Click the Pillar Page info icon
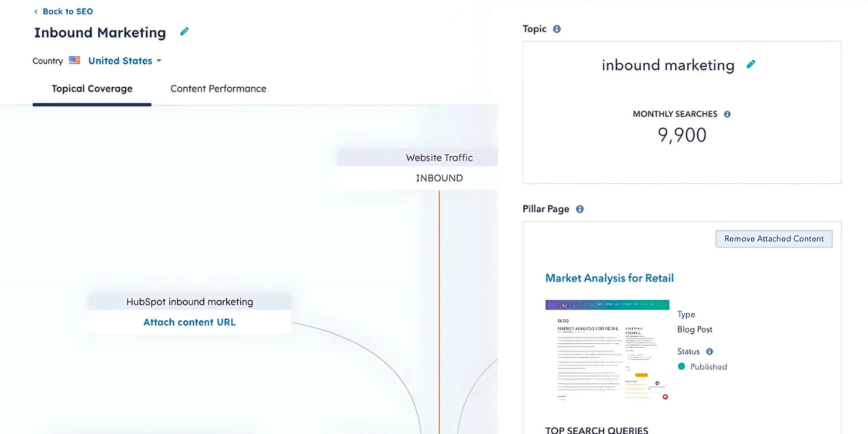The image size is (868, 434). [580, 209]
